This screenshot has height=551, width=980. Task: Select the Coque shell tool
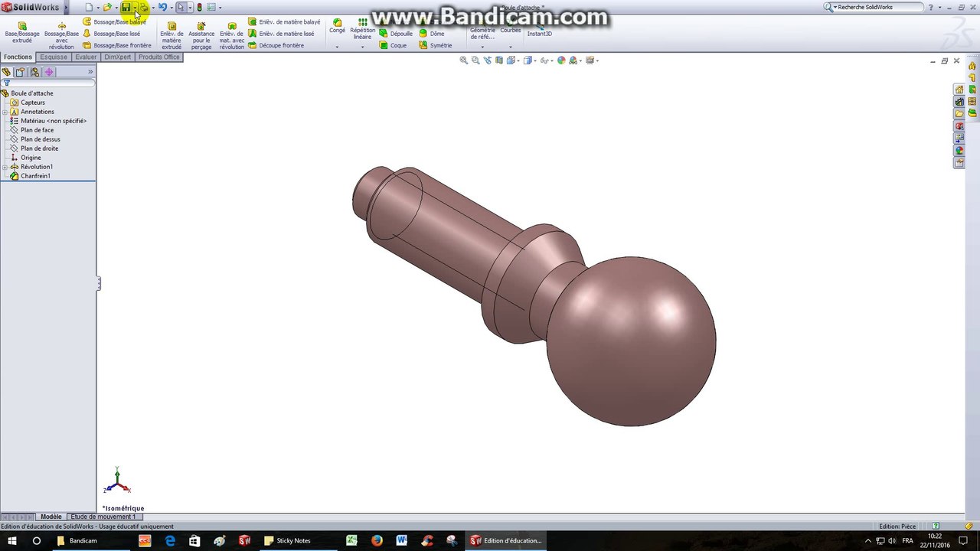394,45
